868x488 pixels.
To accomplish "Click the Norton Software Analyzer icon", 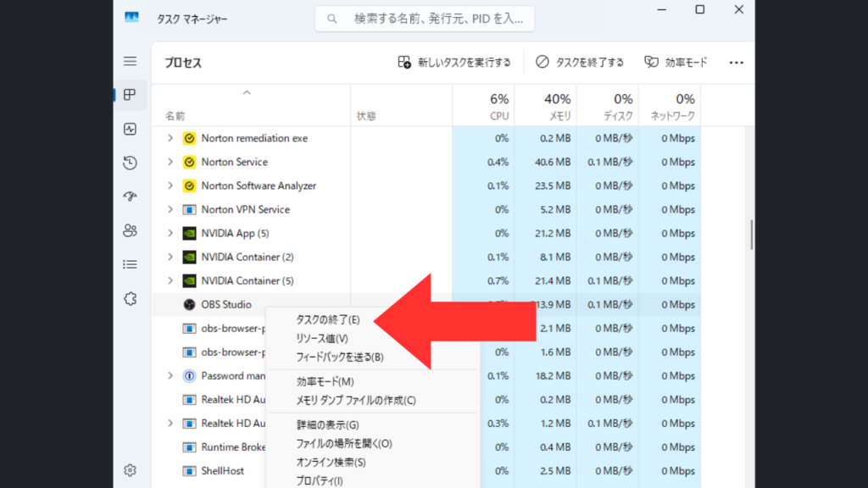I will coord(189,186).
